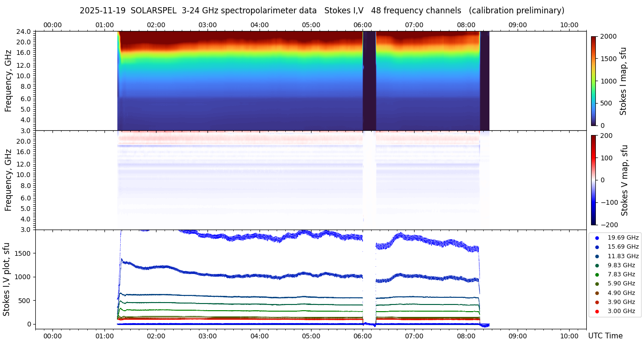Pick the 5.90 GHz legend marker
The width and height of the screenshot is (644, 346).
pos(597,283)
